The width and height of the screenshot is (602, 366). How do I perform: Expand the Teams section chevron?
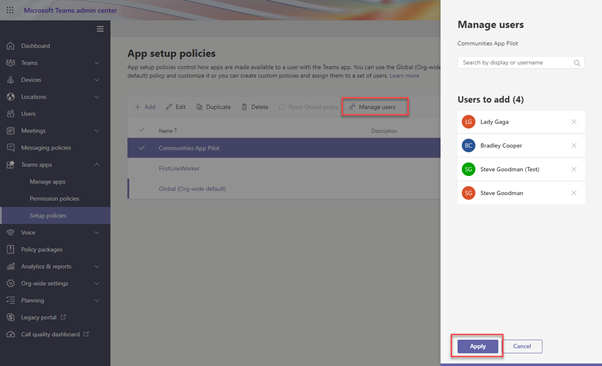click(97, 63)
